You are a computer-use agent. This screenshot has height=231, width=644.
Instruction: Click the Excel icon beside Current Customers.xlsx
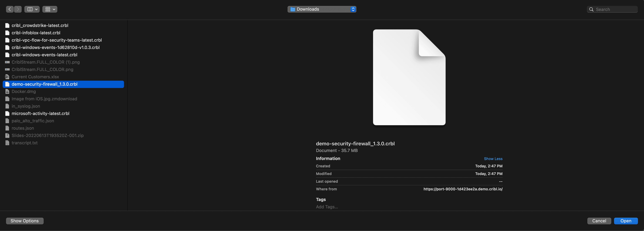coord(7,77)
